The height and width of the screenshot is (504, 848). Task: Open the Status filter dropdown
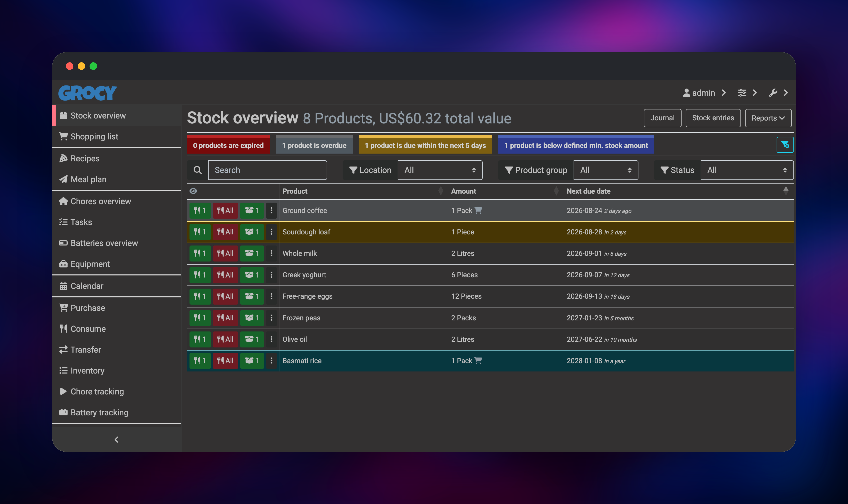[x=747, y=170]
